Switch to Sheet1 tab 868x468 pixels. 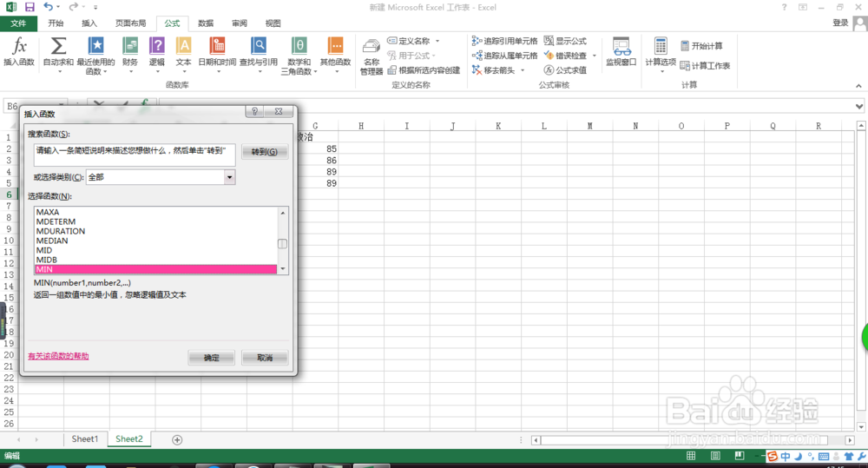pos(85,439)
